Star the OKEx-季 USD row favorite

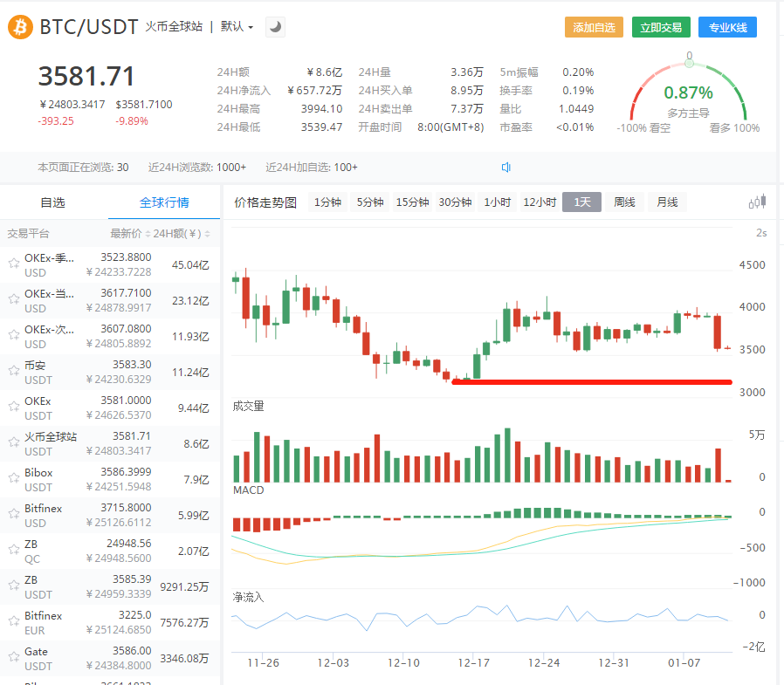point(13,264)
